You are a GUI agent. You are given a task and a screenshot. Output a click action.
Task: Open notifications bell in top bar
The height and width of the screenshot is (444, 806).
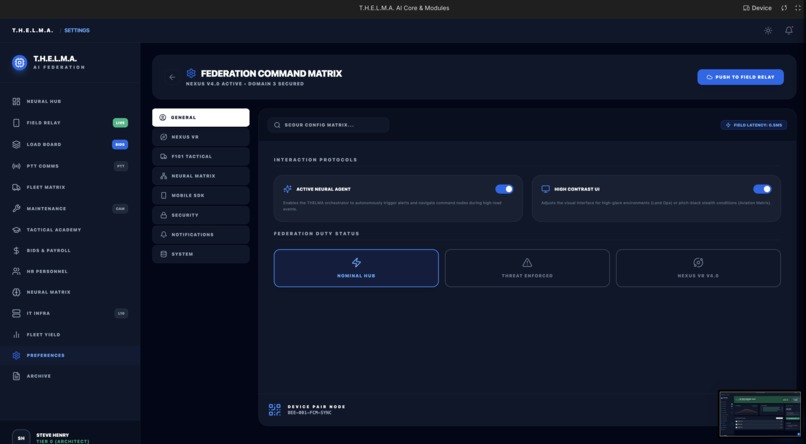point(789,30)
